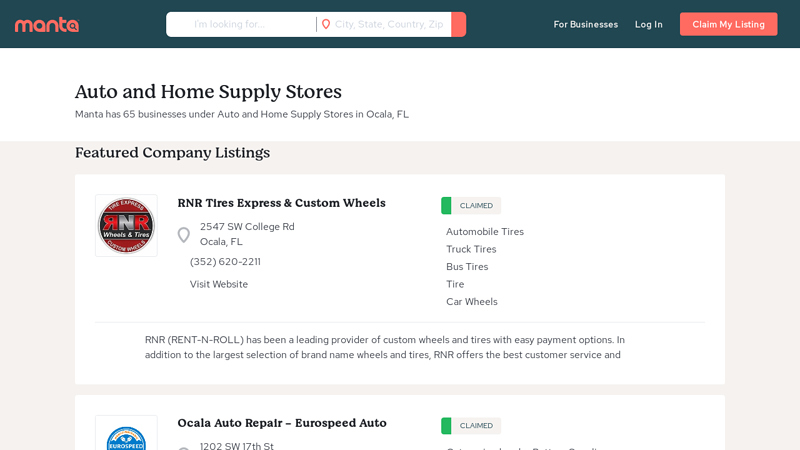Click the address 2547 SW College Rd
Image resolution: width=800 pixels, height=450 pixels.
click(247, 227)
